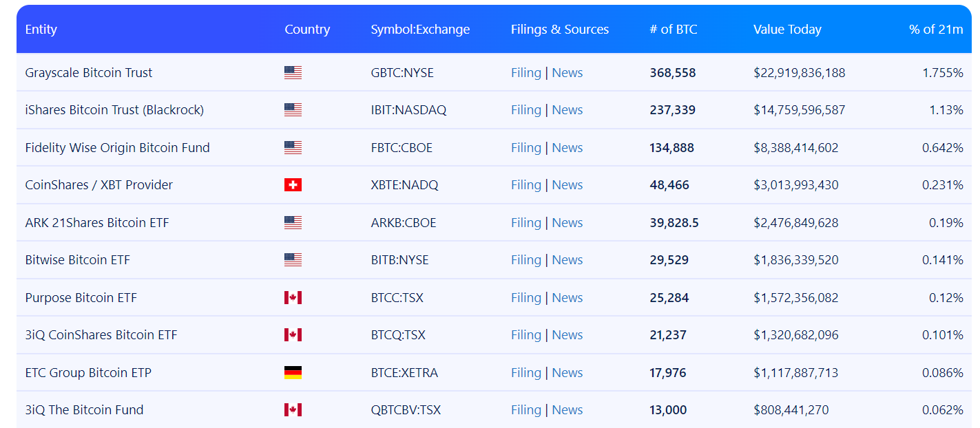Viewport: 980px width, 428px height.
Task: Click the US flag for ARK 21Shares Bitcoin ETF
Action: coord(293,223)
